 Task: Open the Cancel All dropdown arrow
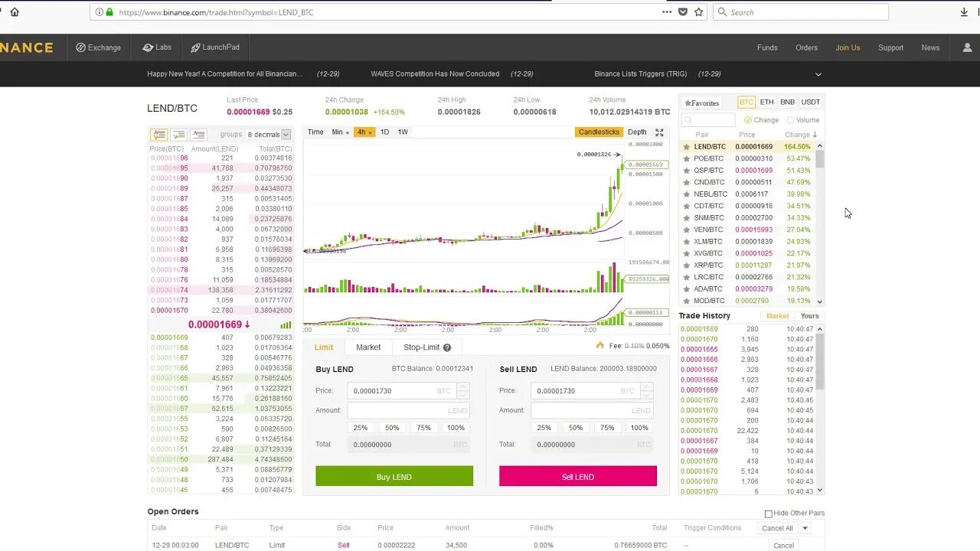(x=805, y=528)
